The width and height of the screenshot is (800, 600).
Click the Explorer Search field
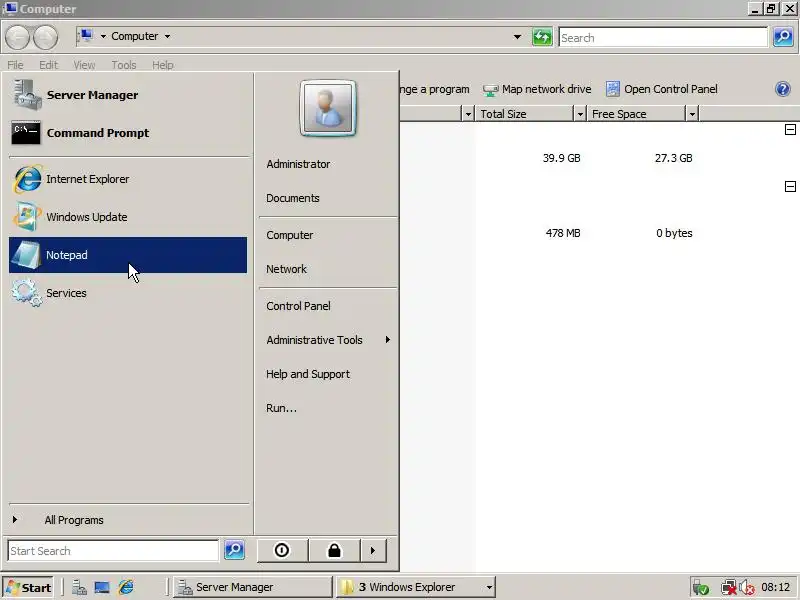pyautogui.click(x=663, y=37)
